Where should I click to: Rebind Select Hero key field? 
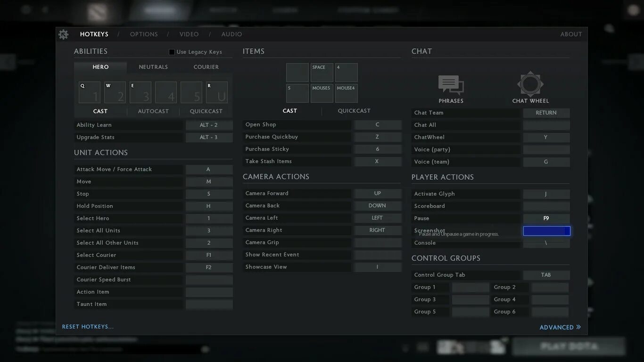click(209, 218)
